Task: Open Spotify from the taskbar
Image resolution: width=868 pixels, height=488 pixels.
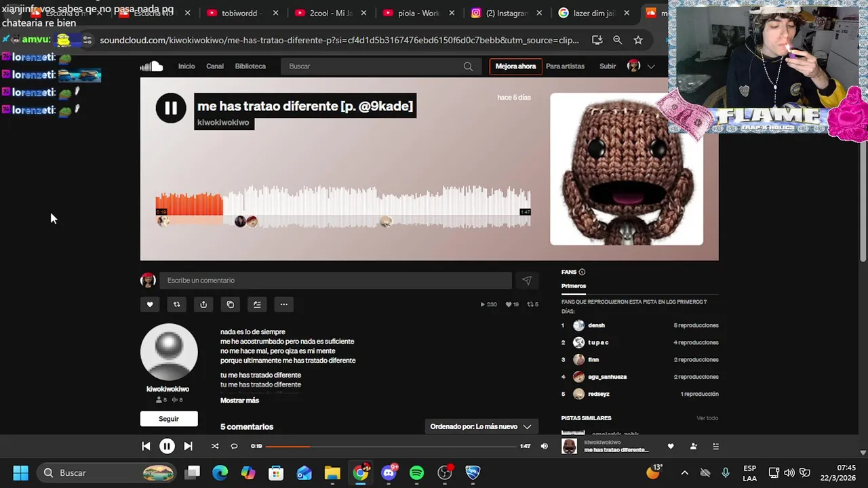Action: (416, 472)
